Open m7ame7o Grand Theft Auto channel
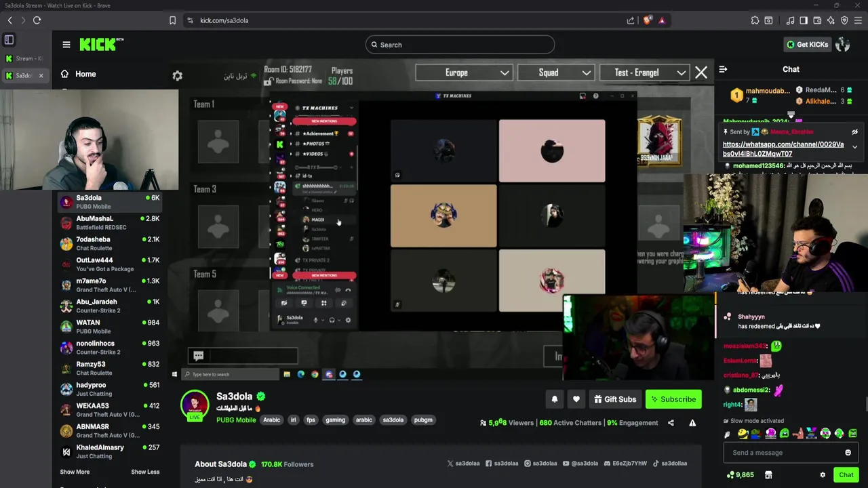The image size is (868, 488). [110, 285]
